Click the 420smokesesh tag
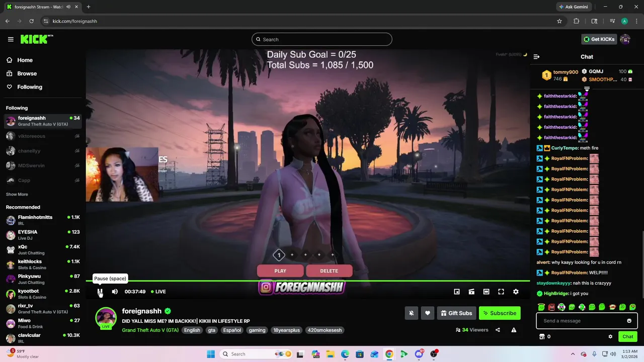The image size is (644, 362). (325, 330)
